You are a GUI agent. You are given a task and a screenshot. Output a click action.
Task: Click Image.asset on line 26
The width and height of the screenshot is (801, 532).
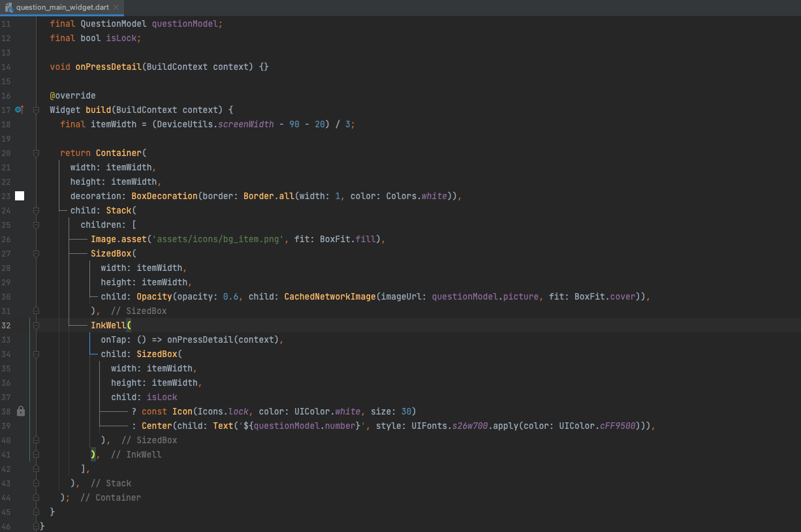(119, 239)
